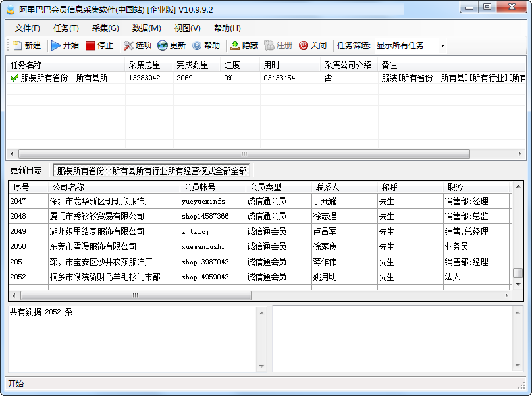Click the red 关闭 power icon
Screen dimensions: 532x396
click(304, 45)
